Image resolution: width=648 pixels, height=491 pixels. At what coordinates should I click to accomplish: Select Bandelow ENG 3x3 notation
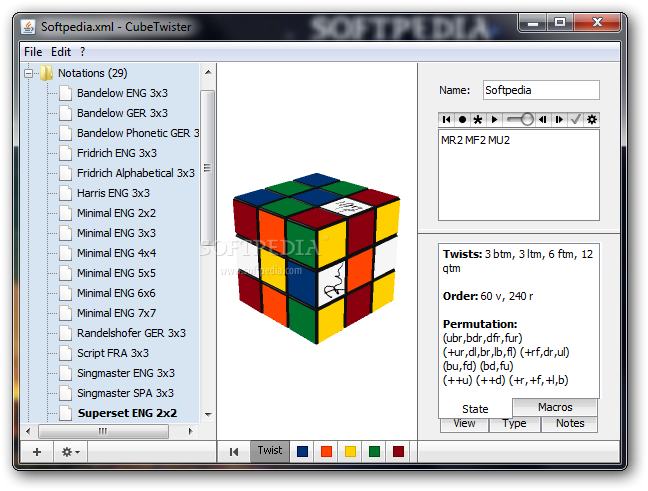click(122, 93)
